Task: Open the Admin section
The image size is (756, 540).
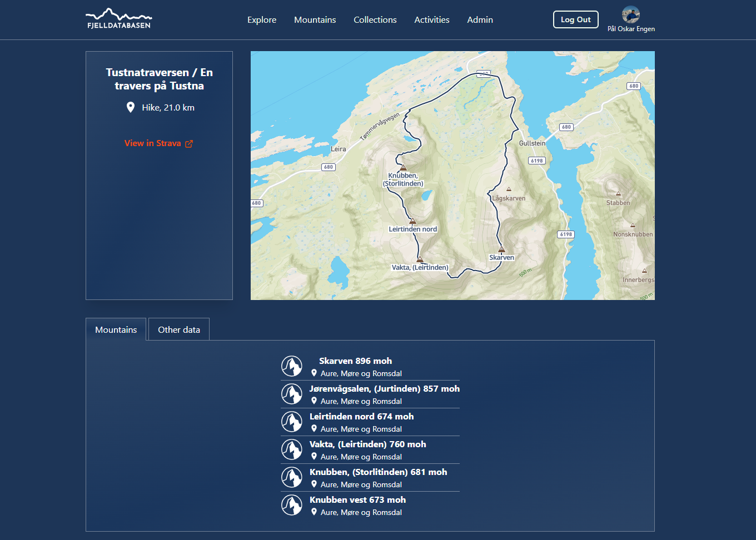Action: (x=480, y=20)
